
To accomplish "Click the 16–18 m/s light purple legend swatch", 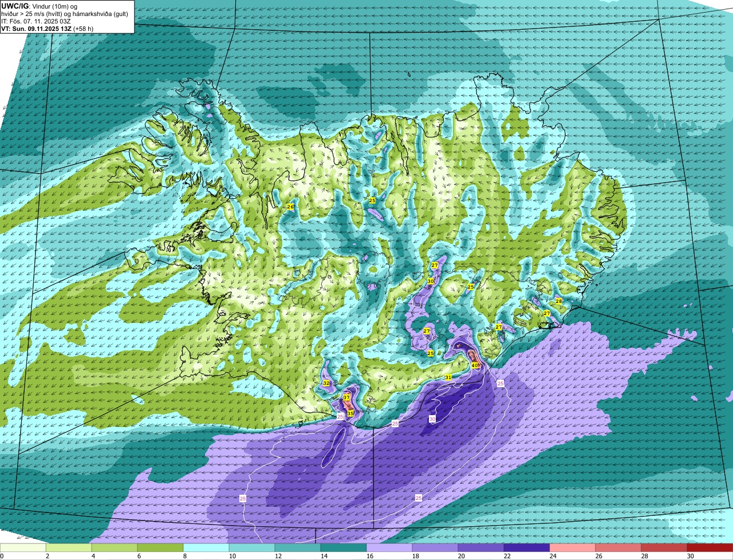I will pos(389,547).
